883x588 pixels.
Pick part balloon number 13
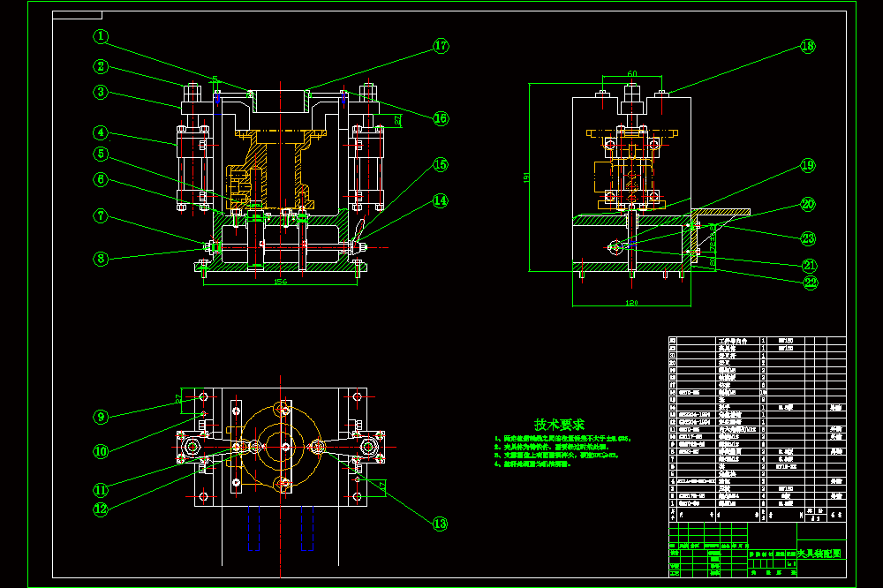(x=441, y=524)
